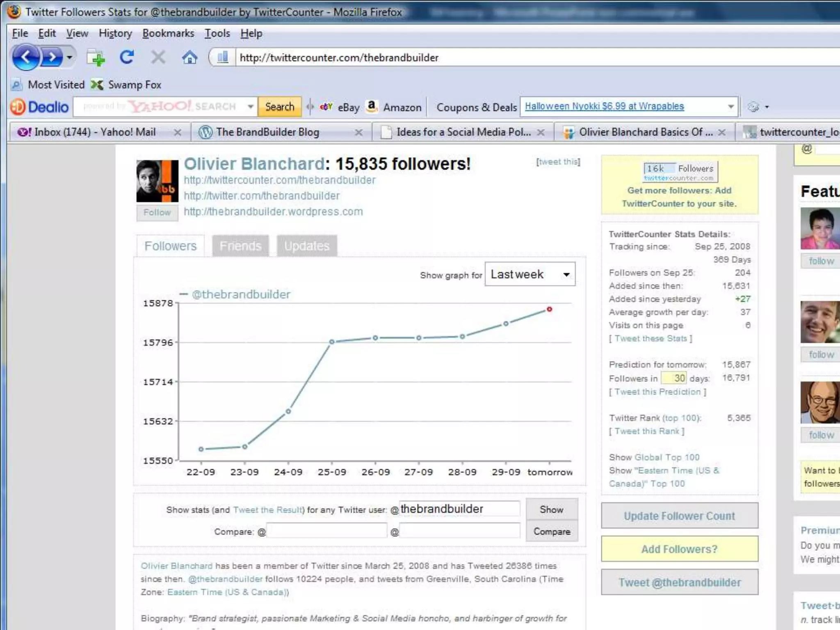This screenshot has height=630, width=840.
Task: Click the first Compare username input field
Action: point(327,531)
